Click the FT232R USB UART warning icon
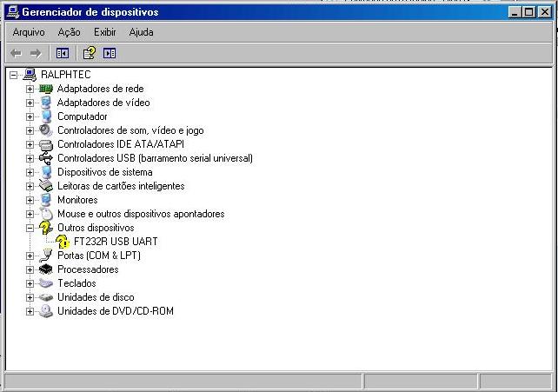 63,242
